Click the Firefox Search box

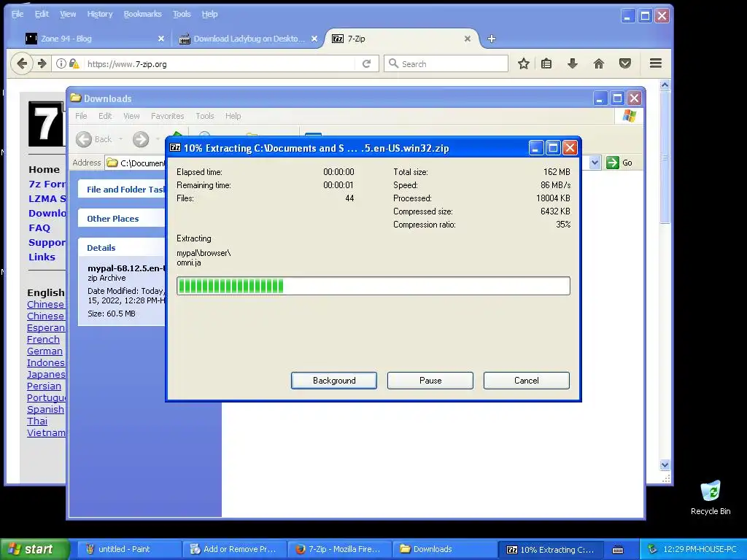click(x=446, y=64)
